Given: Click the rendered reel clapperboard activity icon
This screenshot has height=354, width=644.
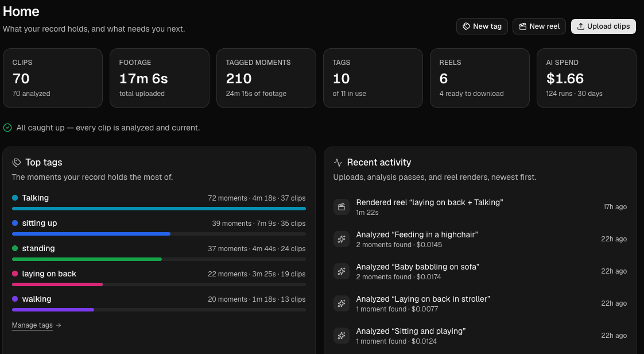Looking at the screenshot, I should (x=342, y=207).
